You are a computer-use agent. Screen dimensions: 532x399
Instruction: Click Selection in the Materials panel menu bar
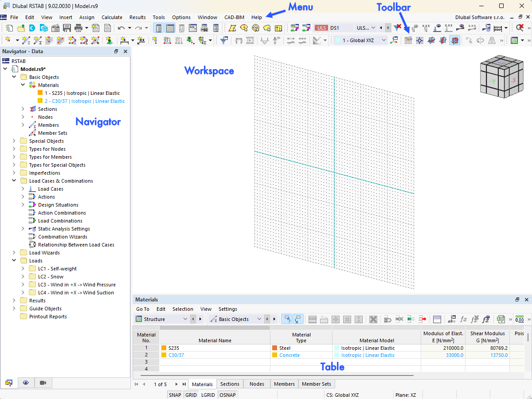(183, 309)
